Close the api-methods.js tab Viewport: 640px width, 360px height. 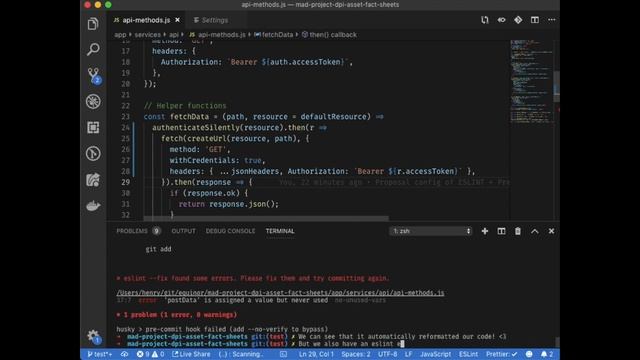tap(178, 20)
